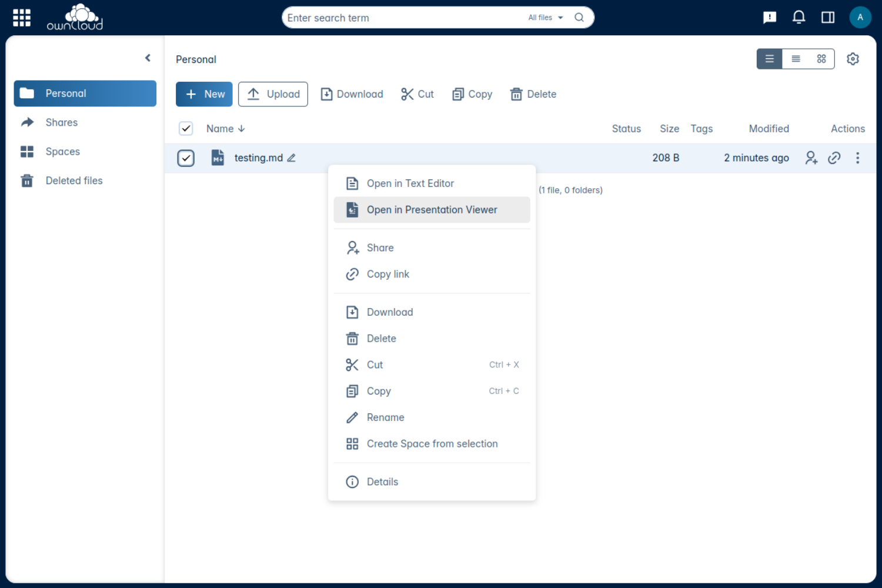Open the feedback exclamation icon
882x588 pixels.
pos(770,18)
